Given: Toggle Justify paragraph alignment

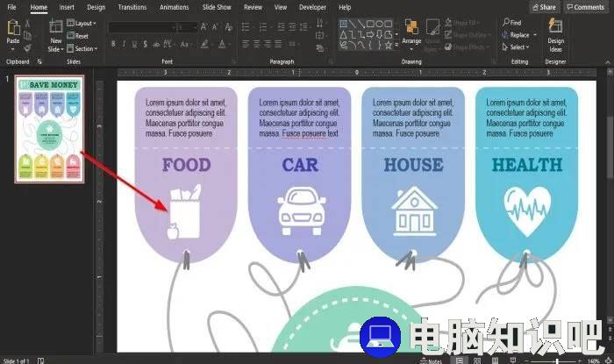Looking at the screenshot, I should (278, 44).
